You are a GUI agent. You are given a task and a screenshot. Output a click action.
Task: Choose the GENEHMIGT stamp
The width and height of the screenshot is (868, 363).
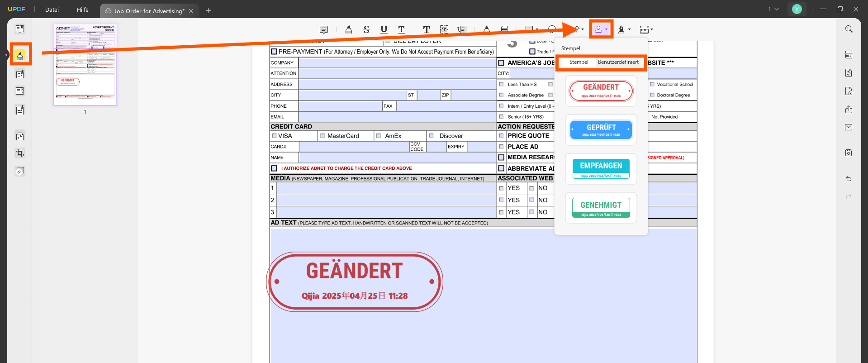pyautogui.click(x=601, y=208)
